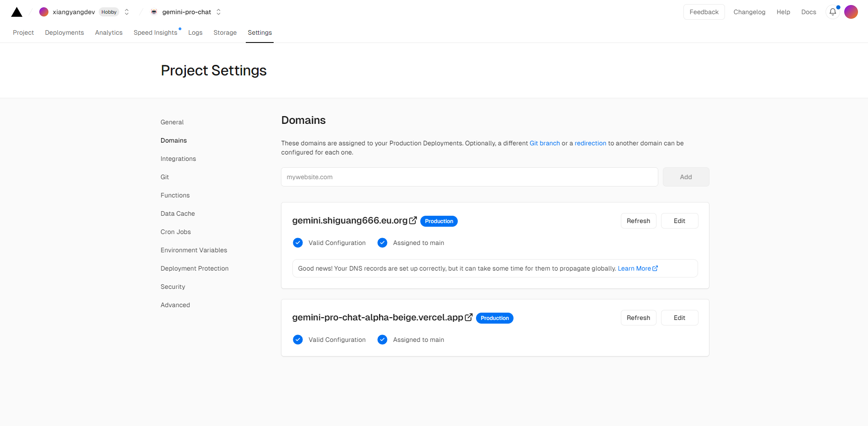Open Deployment Protection settings
This screenshot has height=426, width=868.
[195, 268]
